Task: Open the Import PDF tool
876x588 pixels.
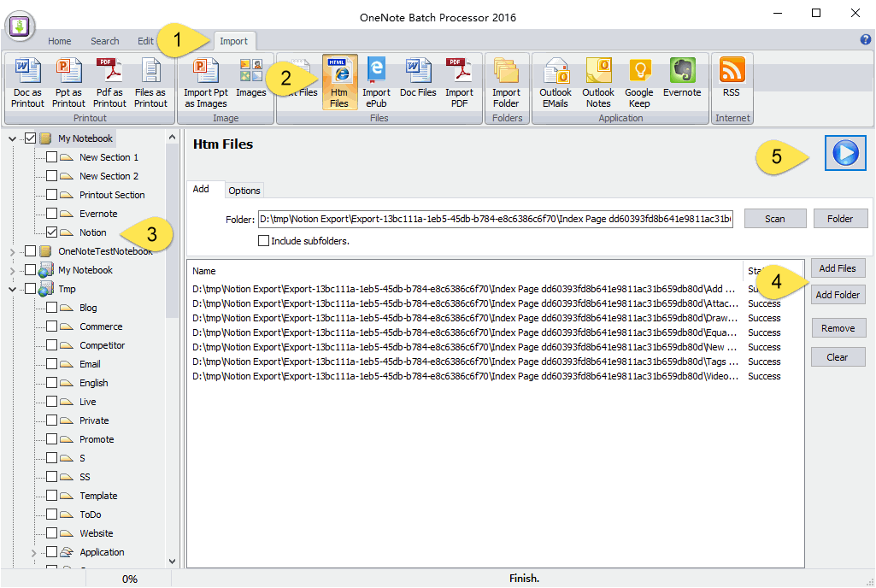Action: click(459, 83)
